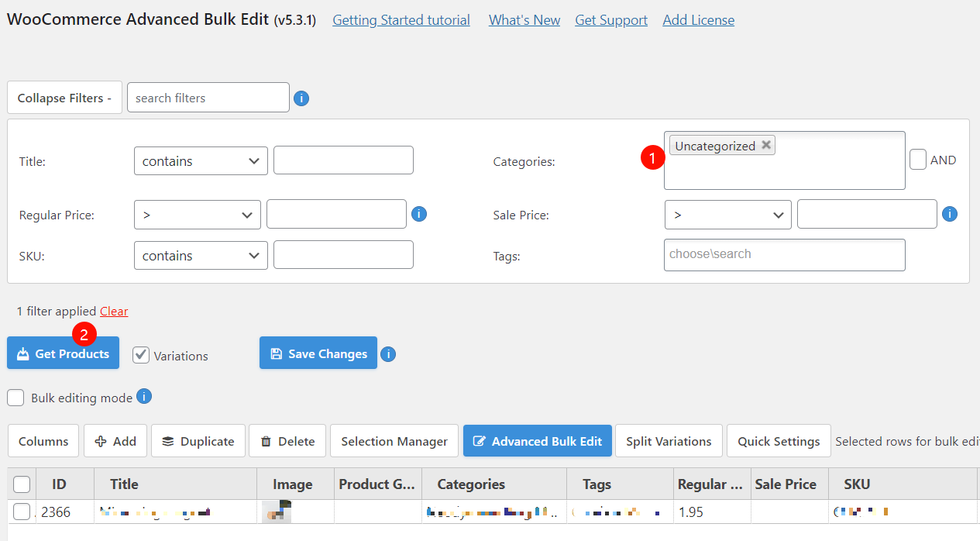
Task: Click Tags column header
Action: pyautogui.click(x=620, y=484)
